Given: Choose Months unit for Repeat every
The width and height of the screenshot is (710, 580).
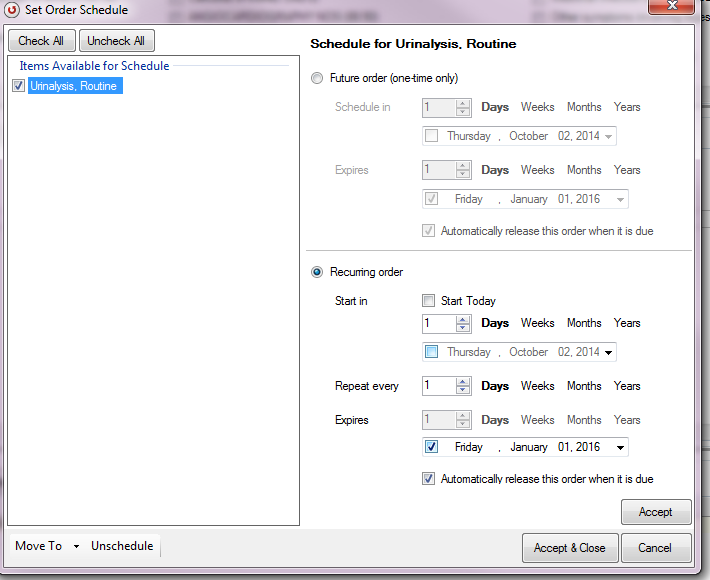Looking at the screenshot, I should tap(584, 386).
